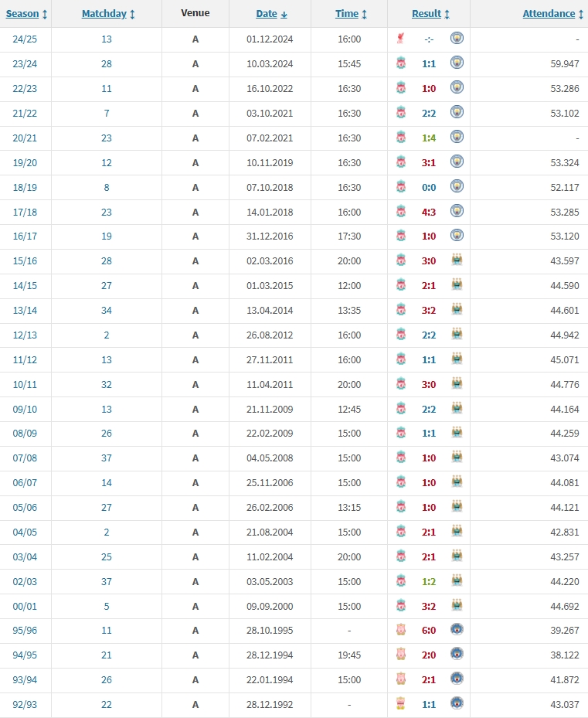This screenshot has height=718, width=588.
Task: Open the 4:3 result from 17/18
Action: click(x=429, y=211)
